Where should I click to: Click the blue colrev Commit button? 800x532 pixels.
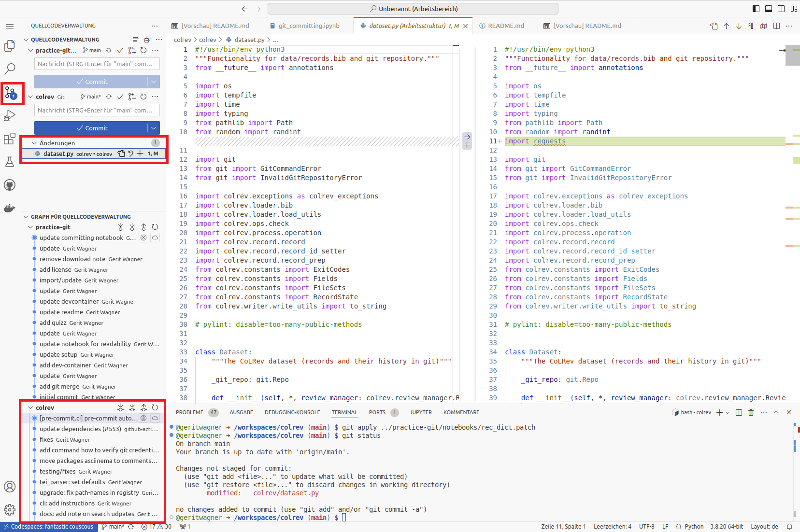pyautogui.click(x=91, y=128)
